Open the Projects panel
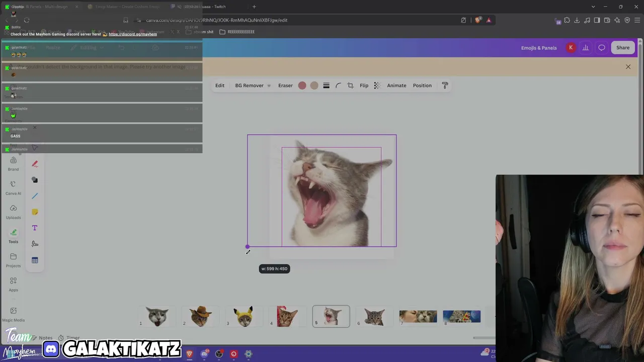The height and width of the screenshot is (362, 644). click(x=13, y=260)
